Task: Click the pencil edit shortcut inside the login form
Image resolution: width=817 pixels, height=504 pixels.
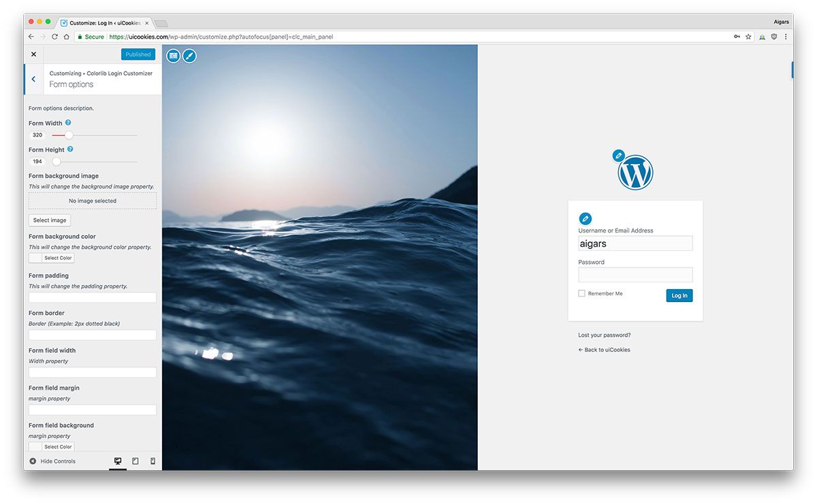Action: click(585, 219)
